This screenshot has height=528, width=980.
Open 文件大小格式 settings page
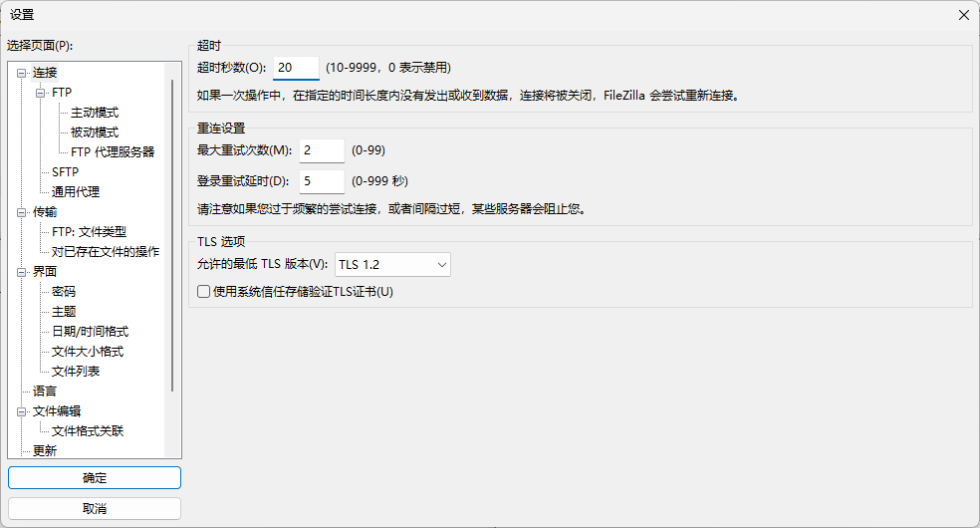(x=88, y=351)
